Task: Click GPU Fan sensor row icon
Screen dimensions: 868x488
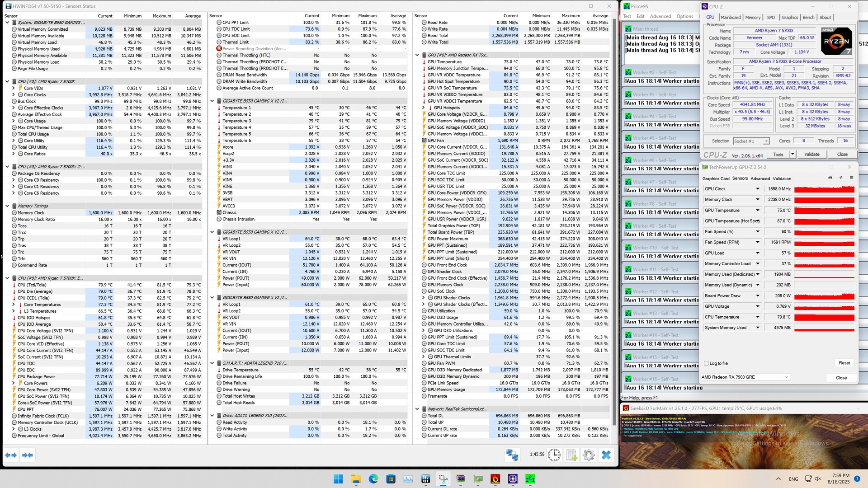Action: [x=424, y=141]
